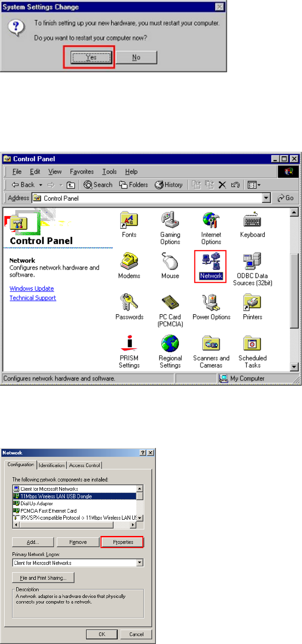Click the Control Panel vertical scrollbar
Image resolution: width=302 pixels, height=644 pixels.
click(x=294, y=290)
